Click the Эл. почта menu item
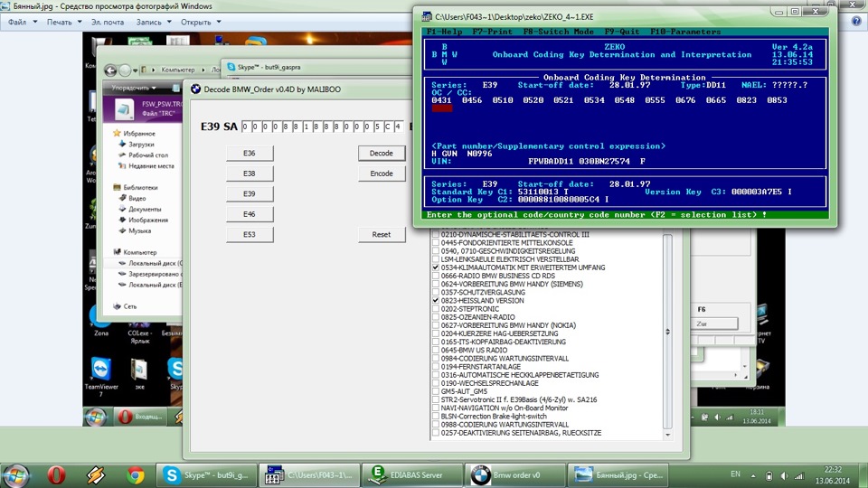Image resolution: width=868 pixels, height=488 pixels. 108,22
